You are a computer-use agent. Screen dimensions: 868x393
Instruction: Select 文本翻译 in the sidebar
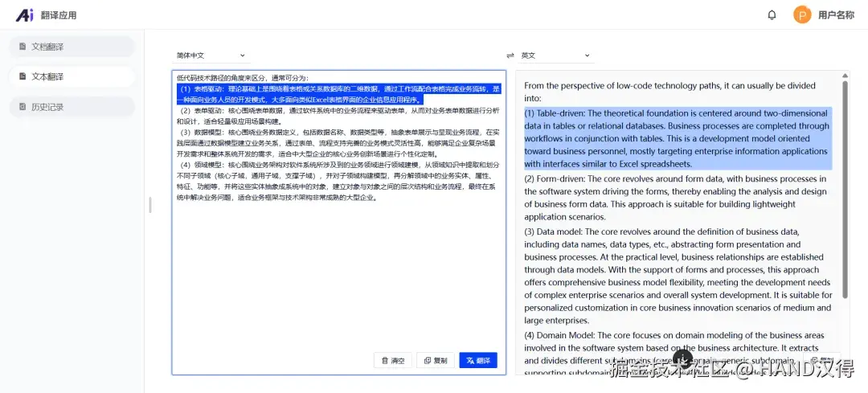[x=72, y=76]
